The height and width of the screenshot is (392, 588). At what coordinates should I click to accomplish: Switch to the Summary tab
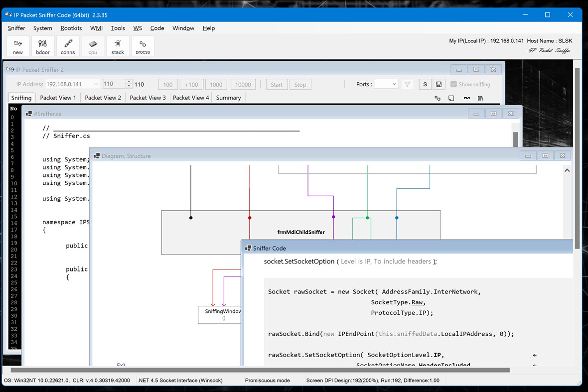(x=228, y=98)
